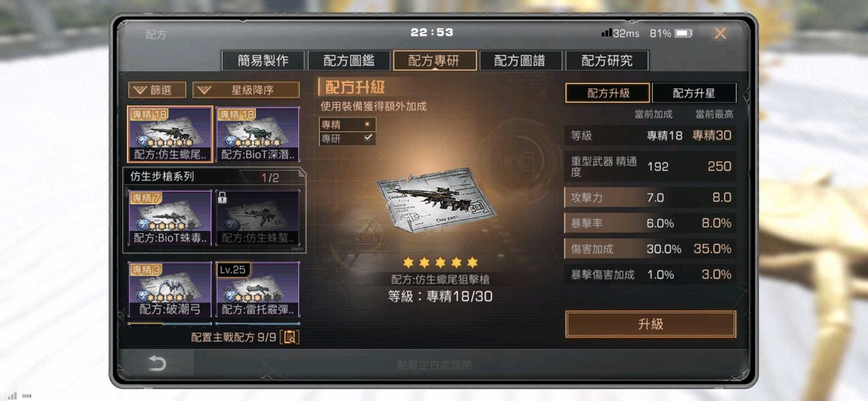Viewport: 868px width, 401px height.
Task: Toggle the 專精 filter checkbox
Action: [x=368, y=125]
